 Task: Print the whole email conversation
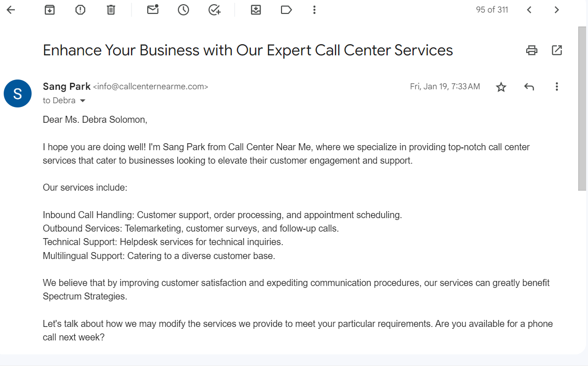pyautogui.click(x=532, y=50)
